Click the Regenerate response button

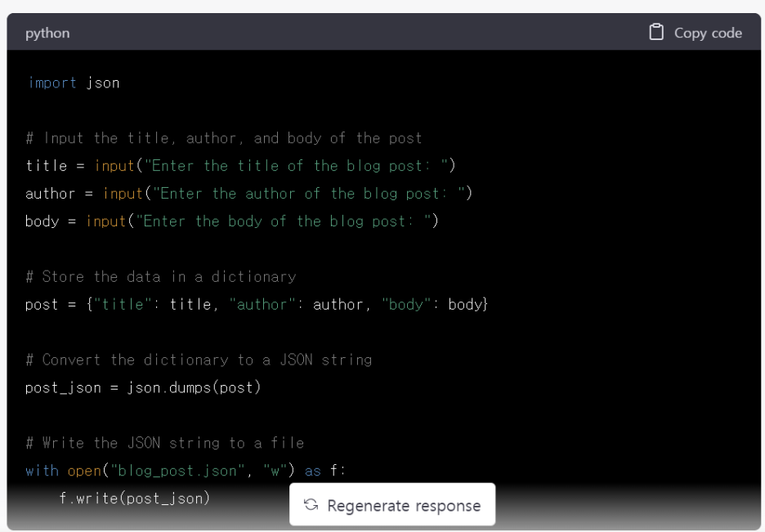point(392,505)
